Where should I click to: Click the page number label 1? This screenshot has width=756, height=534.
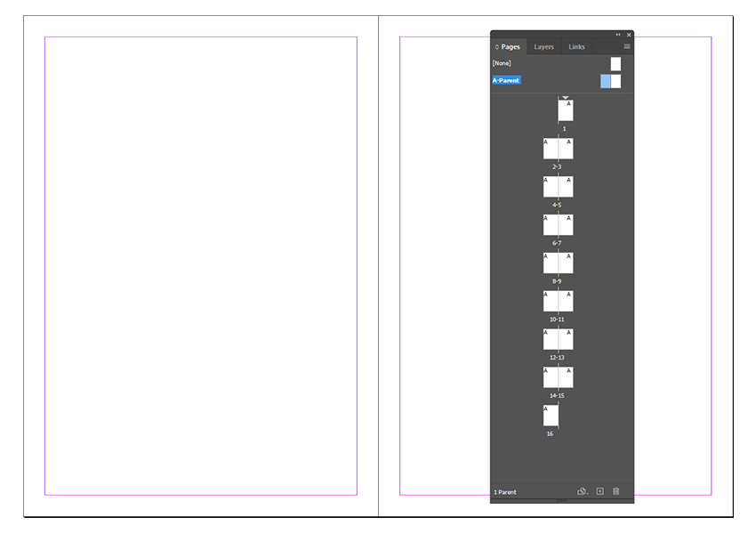(565, 129)
